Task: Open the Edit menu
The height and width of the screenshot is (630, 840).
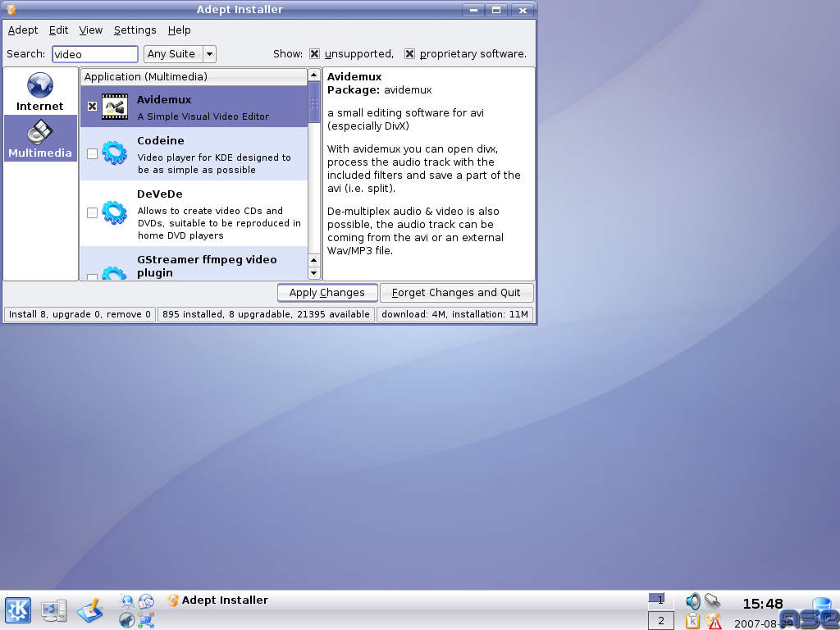Action: (x=58, y=30)
